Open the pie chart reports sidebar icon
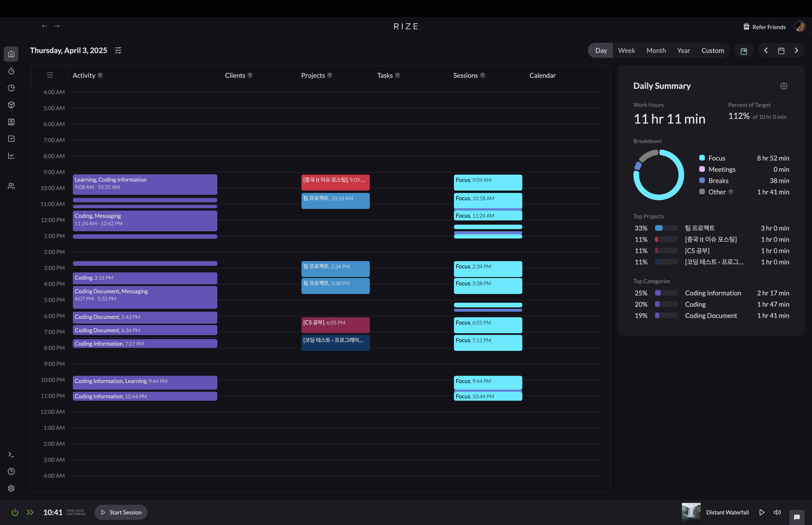The width and height of the screenshot is (812, 525). (11, 88)
